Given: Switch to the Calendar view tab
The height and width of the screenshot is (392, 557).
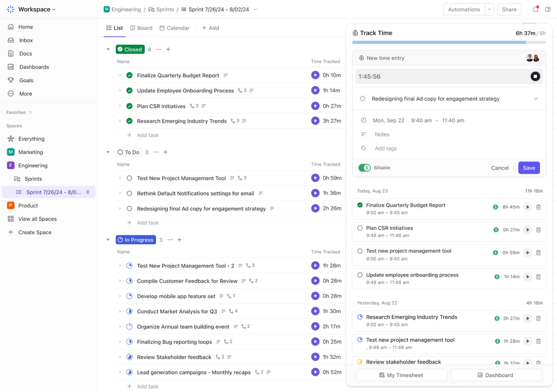Looking at the screenshot, I should pos(174,28).
